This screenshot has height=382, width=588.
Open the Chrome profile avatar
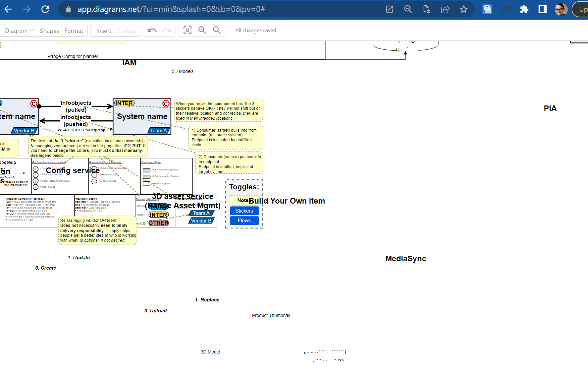(561, 9)
